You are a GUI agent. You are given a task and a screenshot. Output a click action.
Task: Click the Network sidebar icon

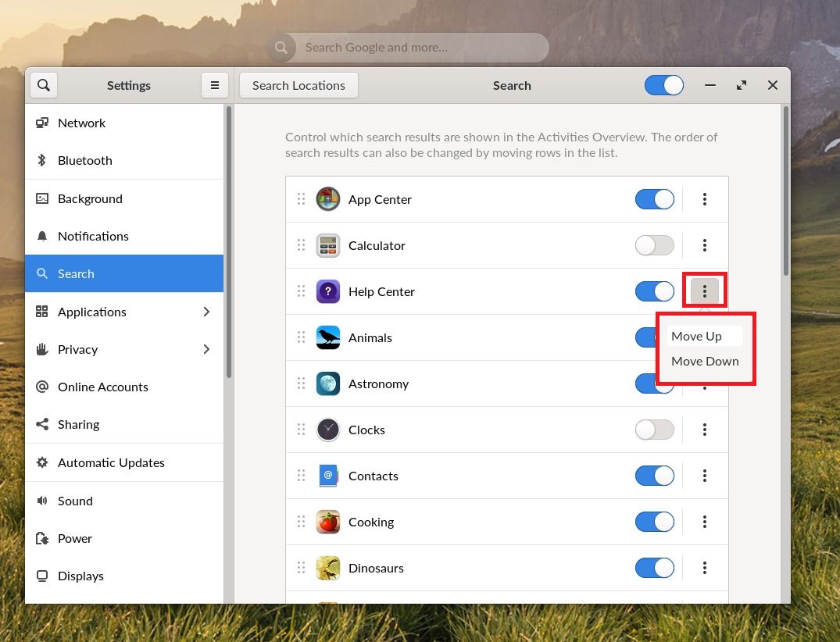[x=42, y=123]
